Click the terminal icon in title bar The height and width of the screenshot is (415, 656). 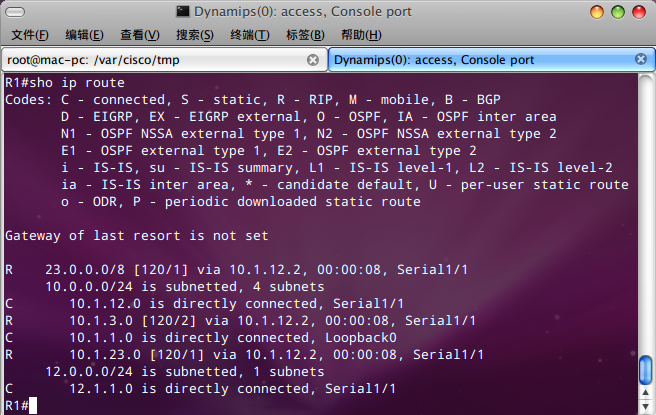(182, 11)
